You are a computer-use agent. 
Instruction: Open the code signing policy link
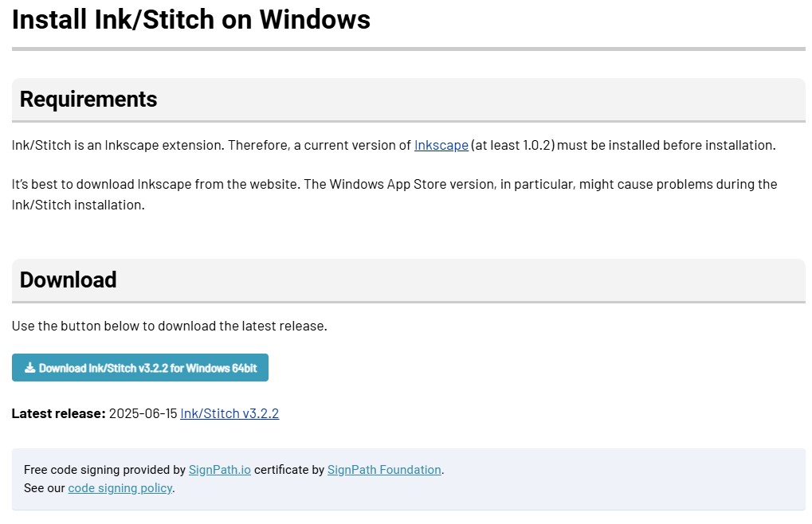point(120,488)
